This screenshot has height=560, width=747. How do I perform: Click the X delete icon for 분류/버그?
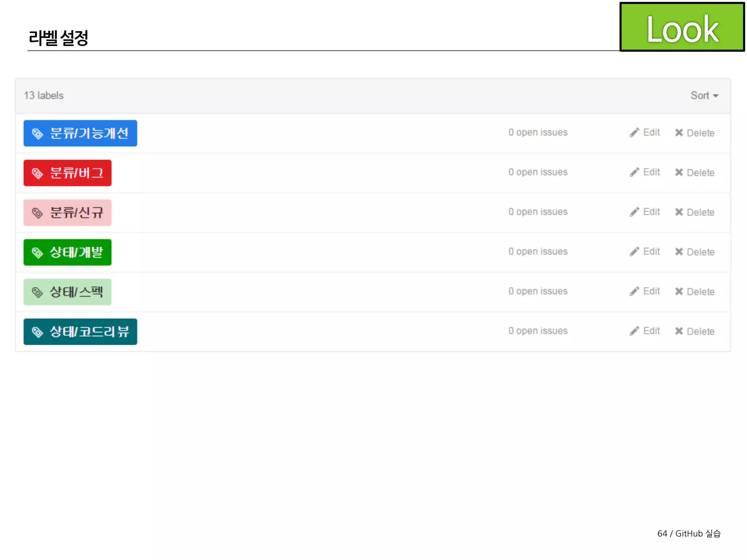point(679,172)
